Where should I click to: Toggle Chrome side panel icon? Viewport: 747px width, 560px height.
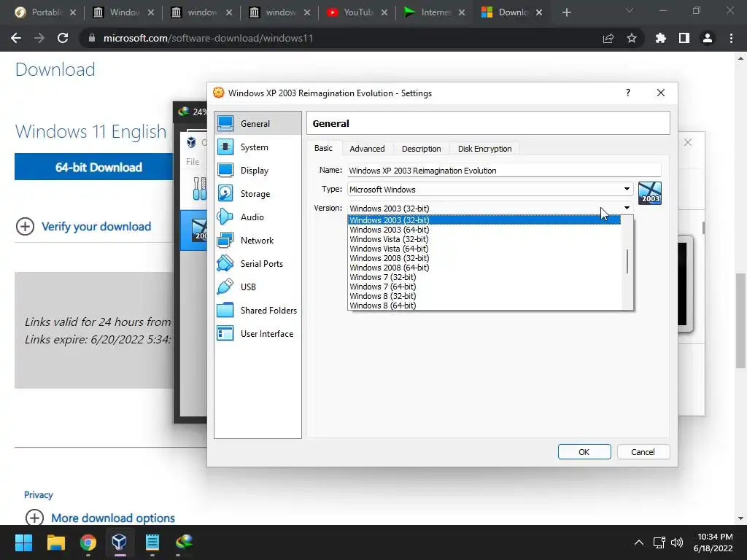684,38
